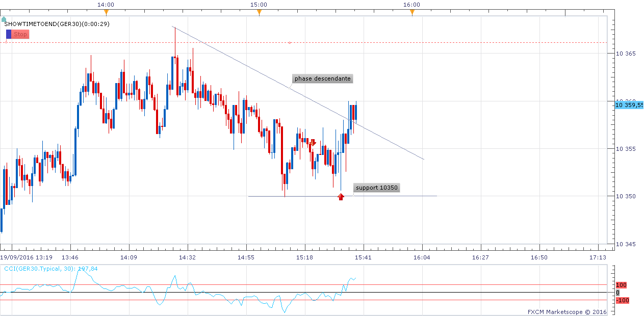
Task: Select the orange 16:00 hour marker
Action: pyautogui.click(x=412, y=12)
